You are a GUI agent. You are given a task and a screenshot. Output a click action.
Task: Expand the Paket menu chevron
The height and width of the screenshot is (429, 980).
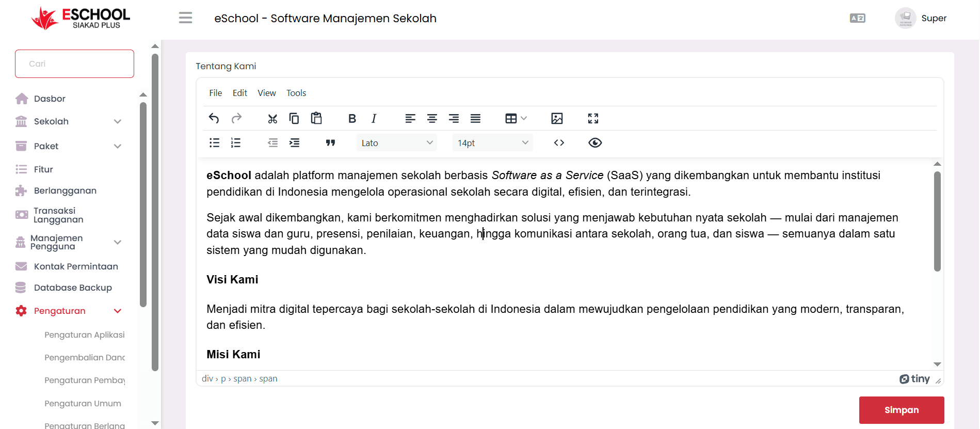(x=118, y=146)
